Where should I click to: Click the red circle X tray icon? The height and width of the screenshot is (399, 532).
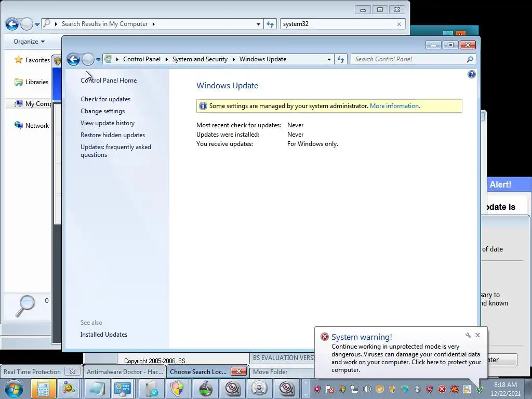442,389
